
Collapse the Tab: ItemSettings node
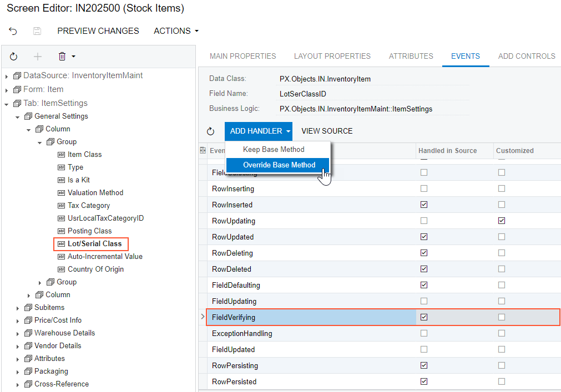(x=7, y=104)
